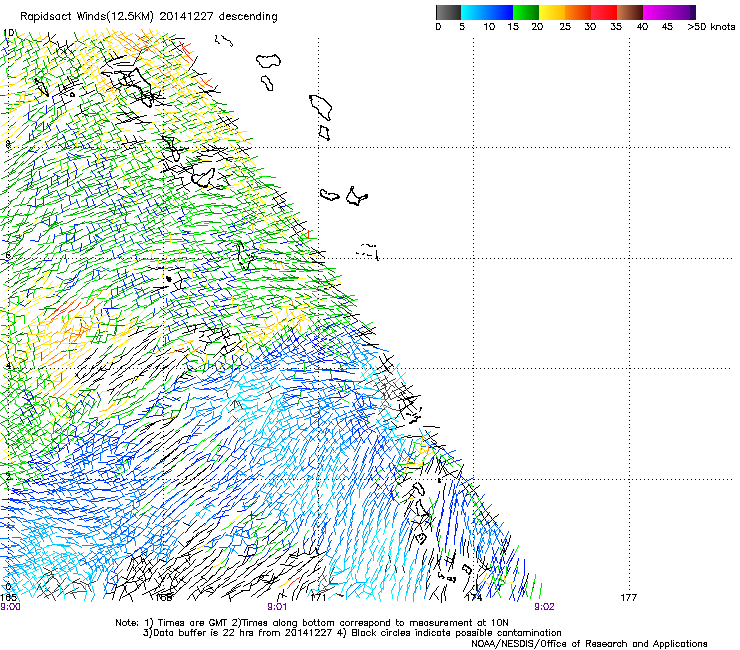Screen dimensions: 740x650
Task: Click the gray 0-5 knots color swatch
Action: pyautogui.click(x=448, y=12)
